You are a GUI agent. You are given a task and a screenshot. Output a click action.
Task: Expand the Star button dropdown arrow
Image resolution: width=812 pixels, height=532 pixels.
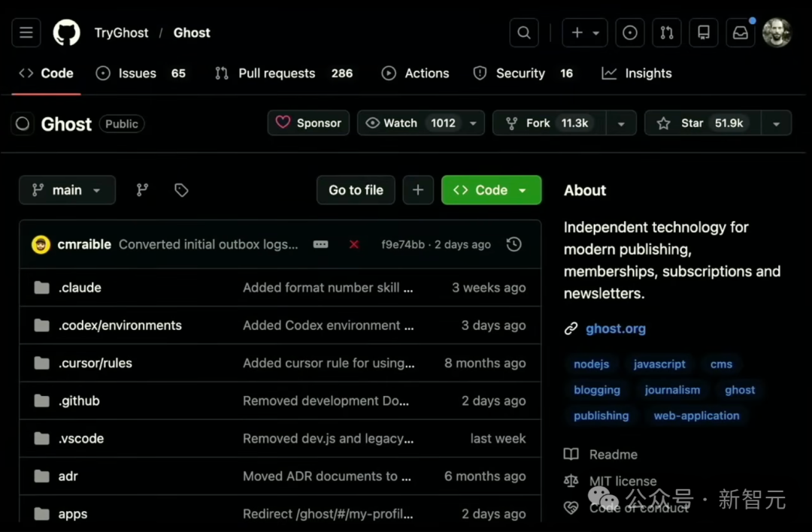click(776, 122)
